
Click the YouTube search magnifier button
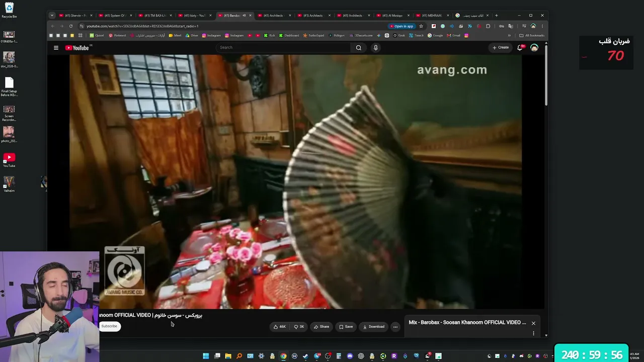tap(358, 48)
